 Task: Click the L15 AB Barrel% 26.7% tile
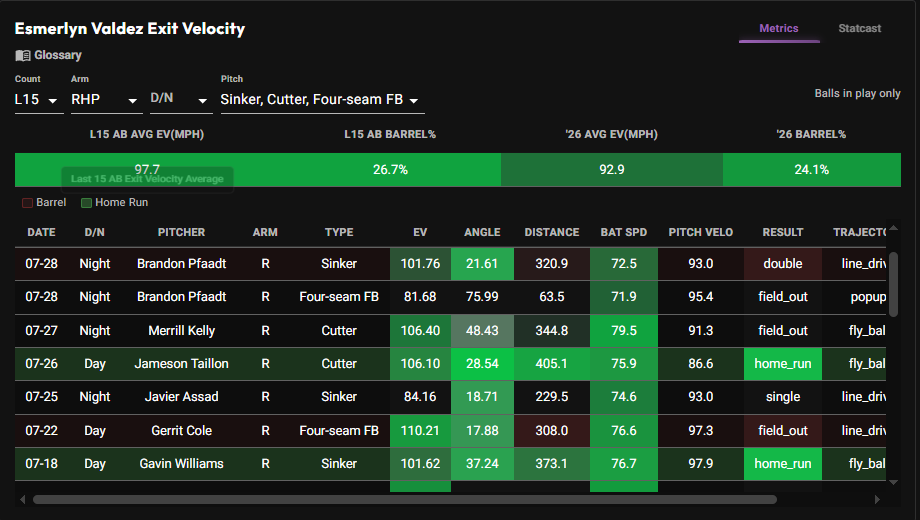(390, 170)
